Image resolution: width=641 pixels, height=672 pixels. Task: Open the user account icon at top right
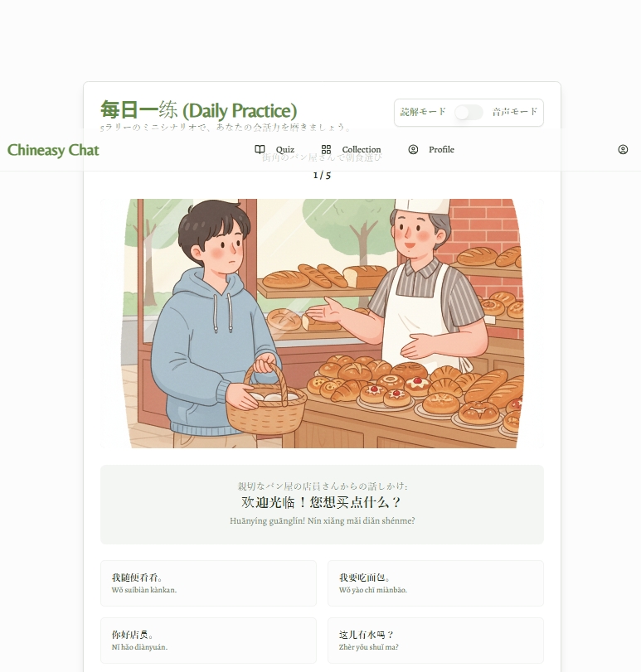pos(623,149)
